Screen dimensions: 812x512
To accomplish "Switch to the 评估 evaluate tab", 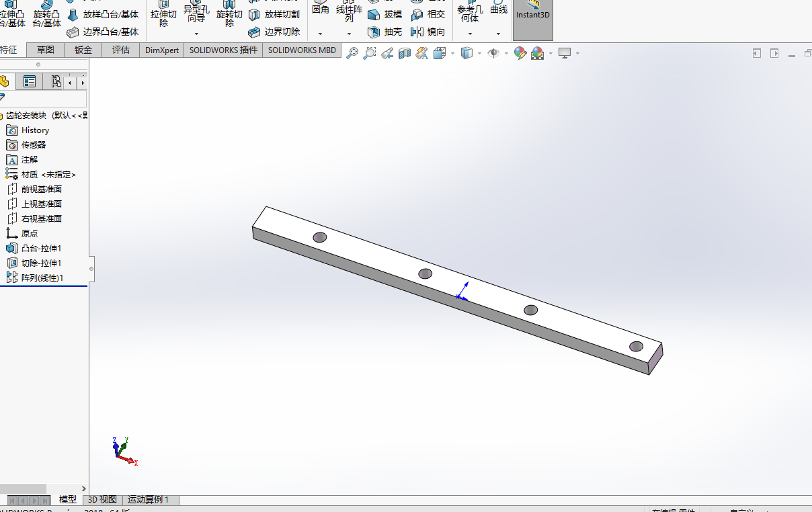I will 121,50.
